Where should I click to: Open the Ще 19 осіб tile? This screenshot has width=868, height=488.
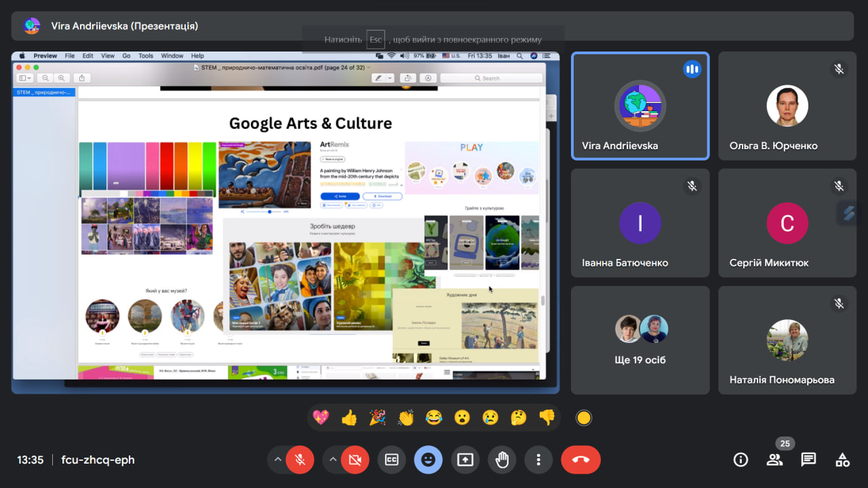tap(640, 340)
